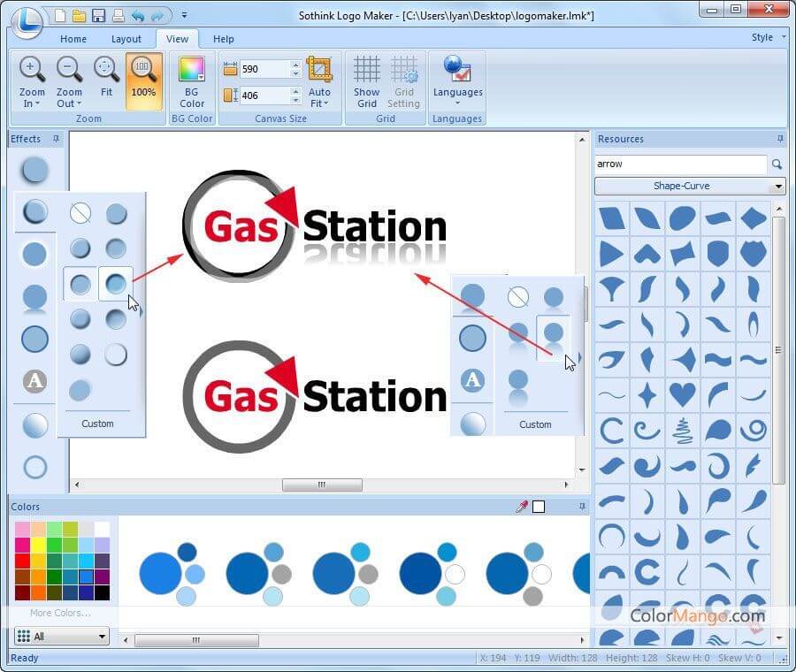Select the 'no effect' option in effects popup
This screenshot has width=796, height=672.
click(80, 213)
